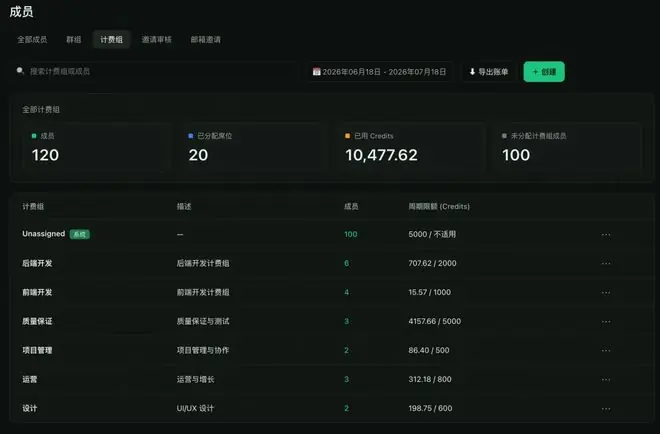The width and height of the screenshot is (660, 434).
Task: Select the Unassigned billing group name
Action: click(43, 234)
